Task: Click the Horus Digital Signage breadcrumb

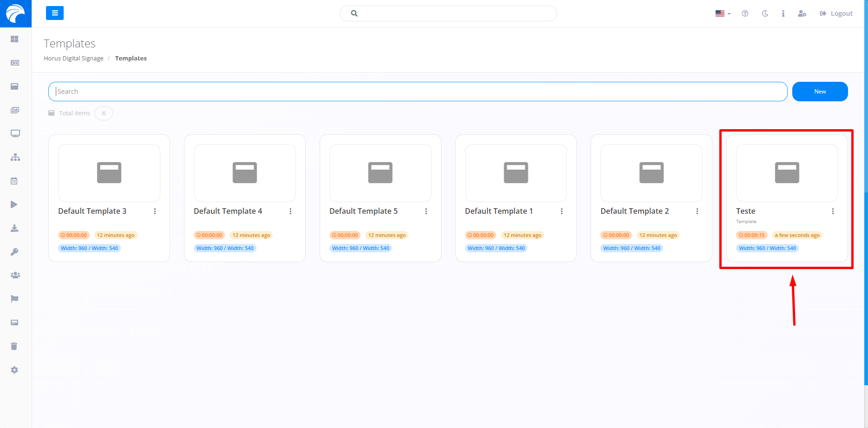Action: click(73, 59)
